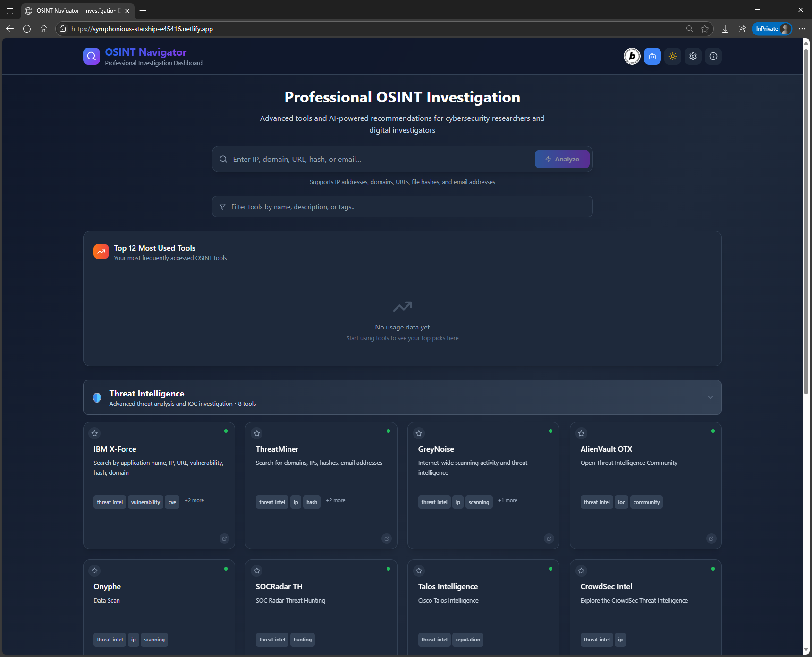Favorite GreyNoise with star
The width and height of the screenshot is (812, 657).
[419, 433]
